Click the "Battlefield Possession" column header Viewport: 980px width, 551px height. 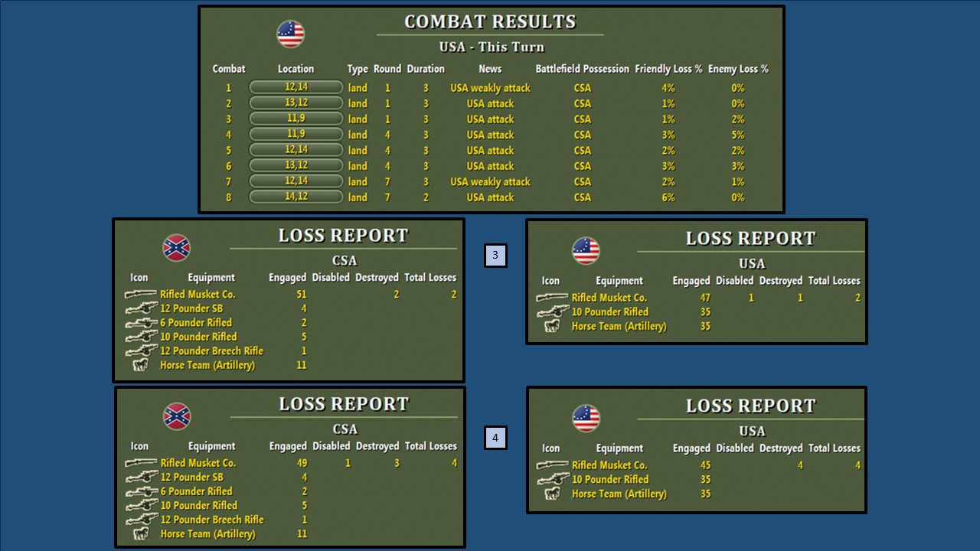click(583, 69)
